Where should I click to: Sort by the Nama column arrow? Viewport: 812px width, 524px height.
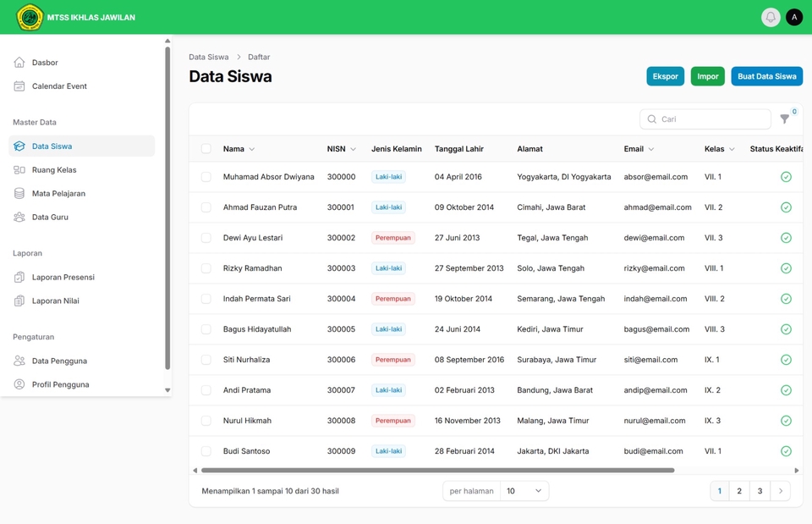click(x=252, y=149)
